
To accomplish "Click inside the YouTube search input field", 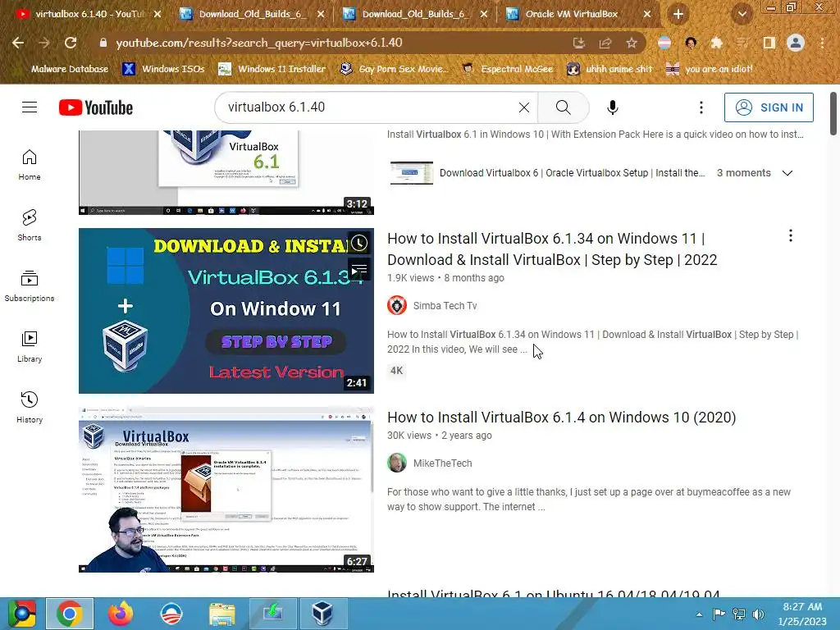I will coord(370,107).
